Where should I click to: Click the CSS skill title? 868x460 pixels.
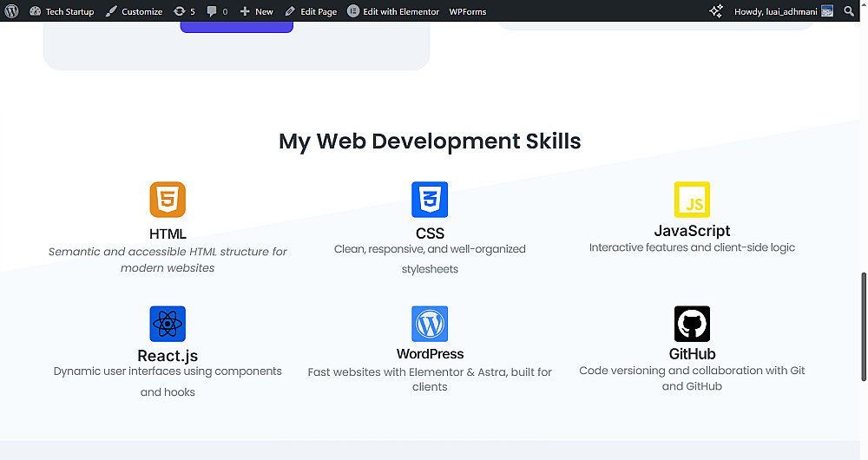coord(430,233)
